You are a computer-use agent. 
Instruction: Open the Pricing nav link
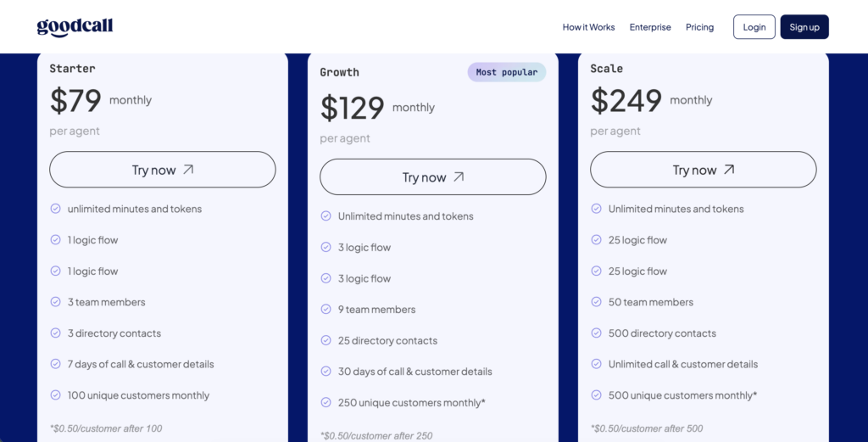coord(699,27)
